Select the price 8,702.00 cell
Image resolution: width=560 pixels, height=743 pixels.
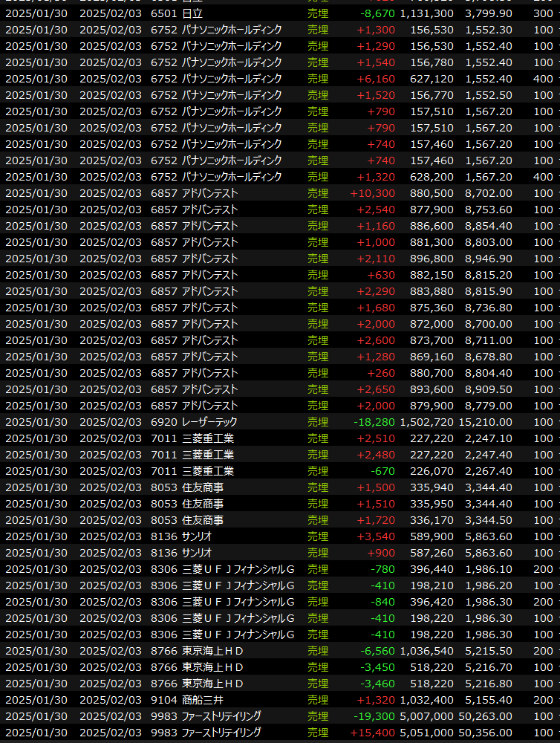488,193
